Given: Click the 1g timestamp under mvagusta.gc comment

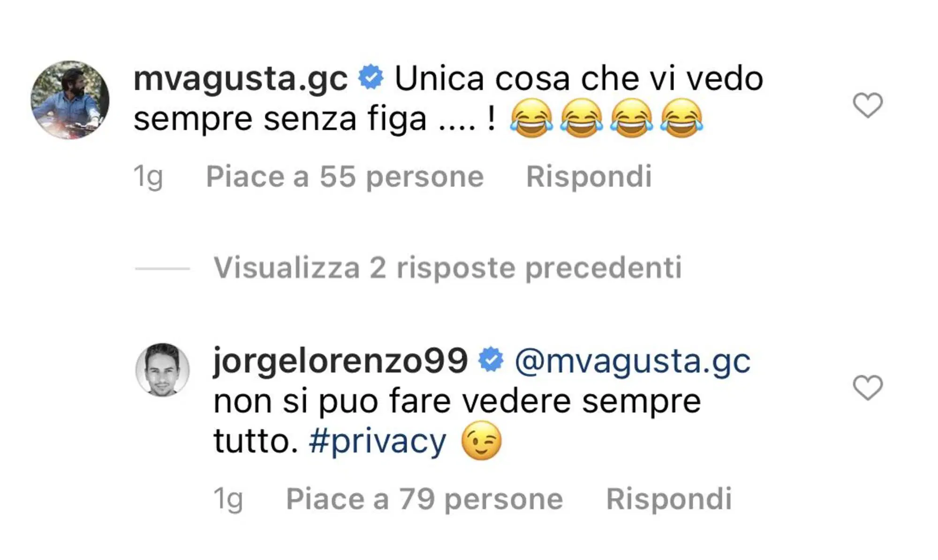Looking at the screenshot, I should click(148, 178).
